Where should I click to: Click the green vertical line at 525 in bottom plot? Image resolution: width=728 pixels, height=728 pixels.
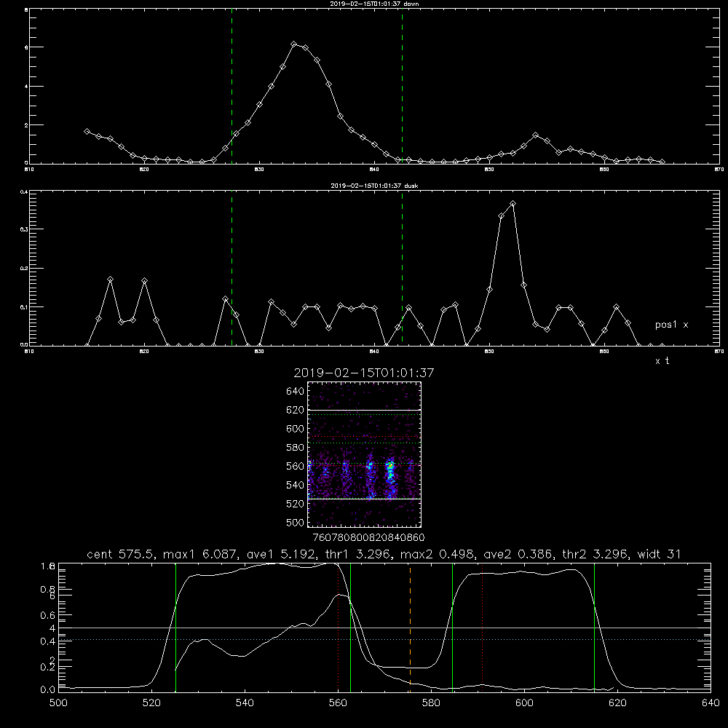[175, 627]
